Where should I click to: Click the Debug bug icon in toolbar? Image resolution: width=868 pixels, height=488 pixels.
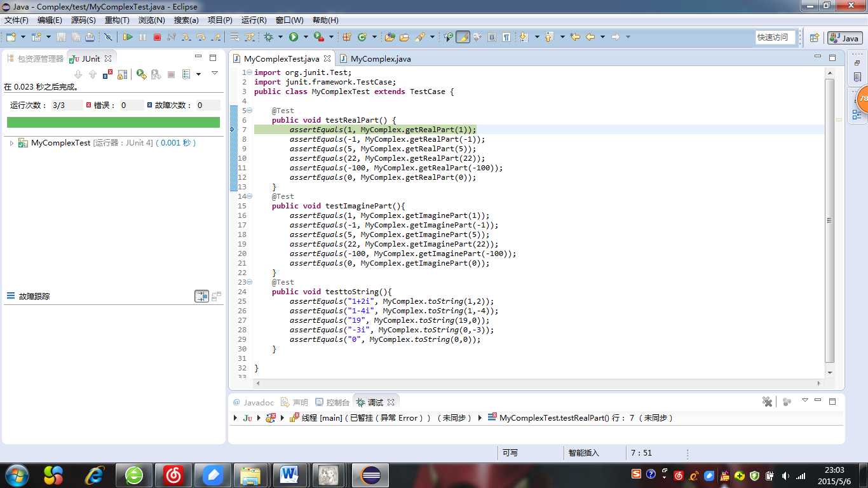click(269, 37)
